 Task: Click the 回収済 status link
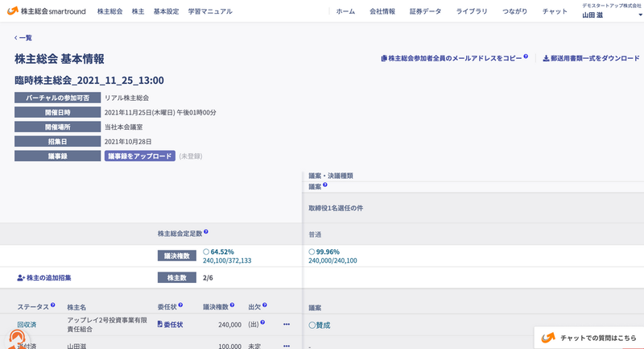(x=27, y=324)
